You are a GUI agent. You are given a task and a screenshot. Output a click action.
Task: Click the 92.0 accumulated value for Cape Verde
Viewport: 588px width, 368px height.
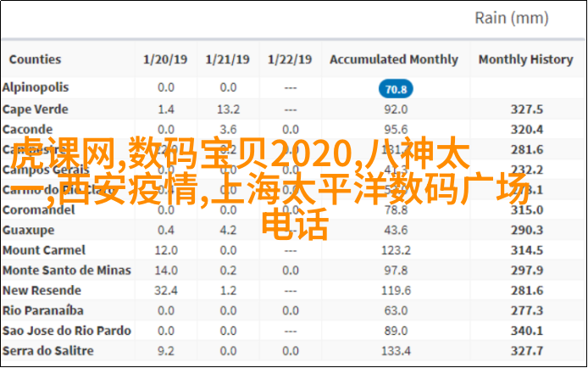396,109
